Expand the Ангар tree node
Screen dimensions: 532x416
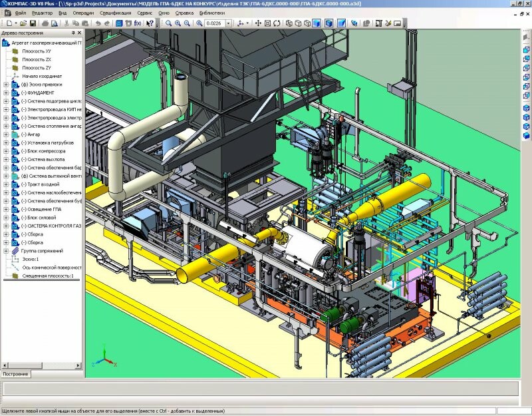point(6,134)
